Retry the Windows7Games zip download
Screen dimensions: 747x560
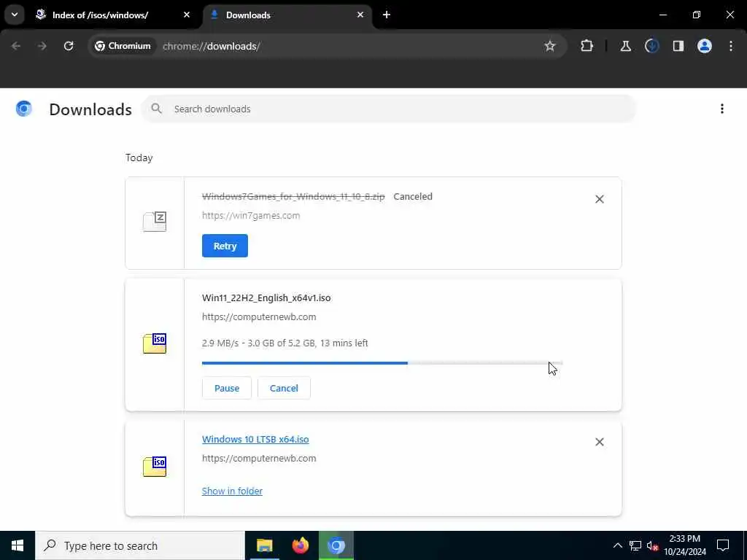tap(225, 246)
